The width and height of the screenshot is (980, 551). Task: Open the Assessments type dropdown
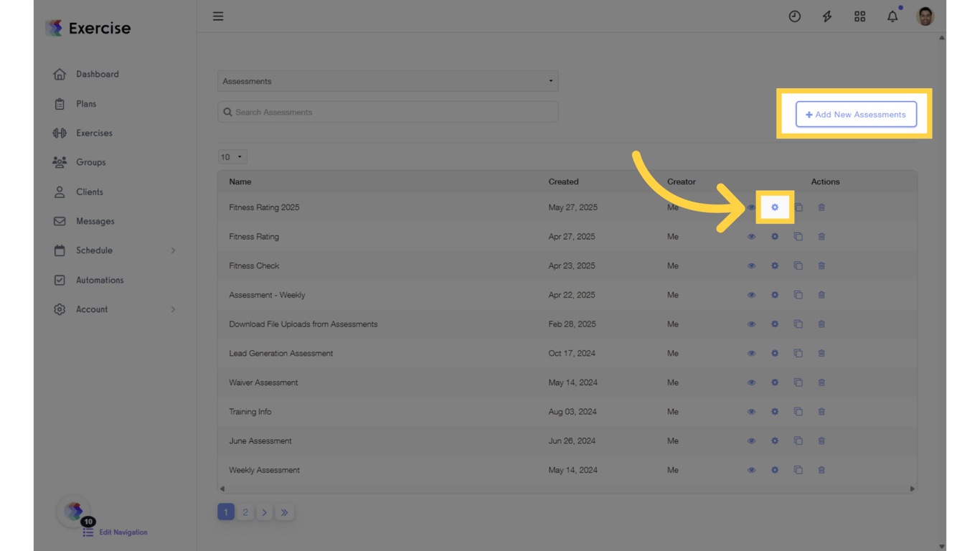tap(387, 81)
